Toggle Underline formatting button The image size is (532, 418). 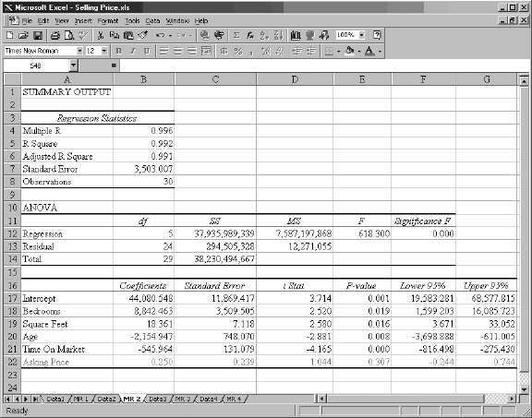coord(147,51)
